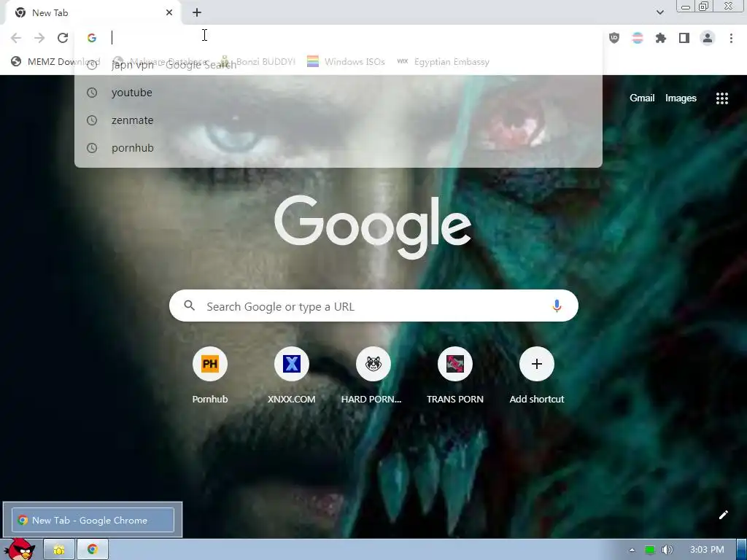Click the Chrome icon on the taskbar

(93, 550)
